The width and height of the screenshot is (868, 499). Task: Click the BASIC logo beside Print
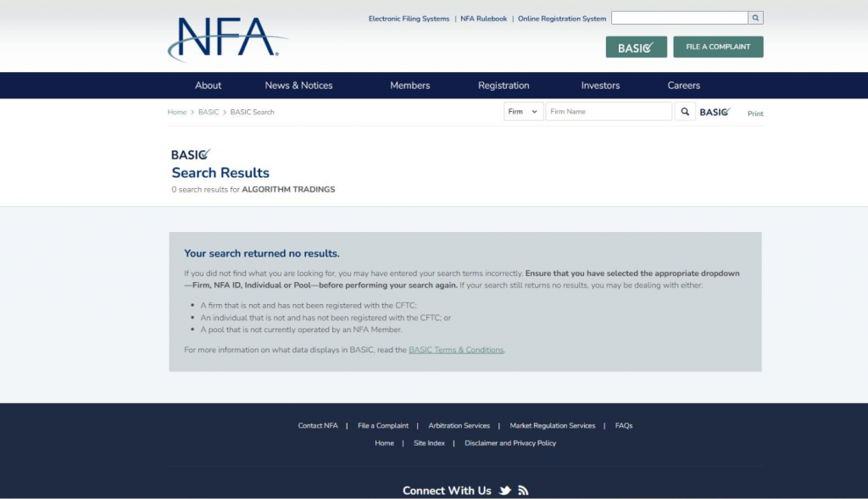(x=715, y=112)
